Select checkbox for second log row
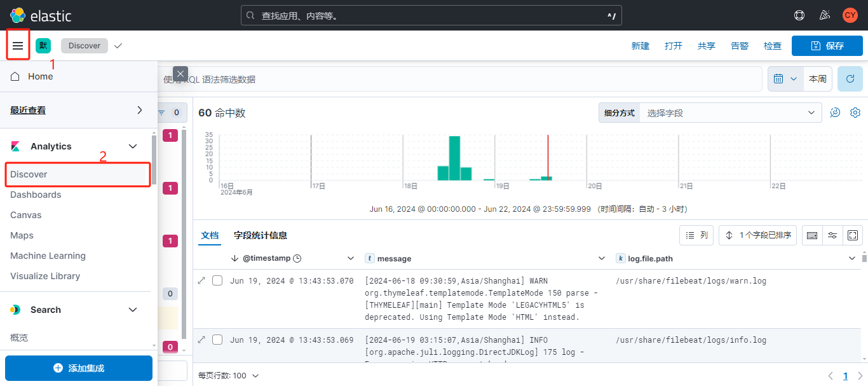The width and height of the screenshot is (868, 386). 217,340
